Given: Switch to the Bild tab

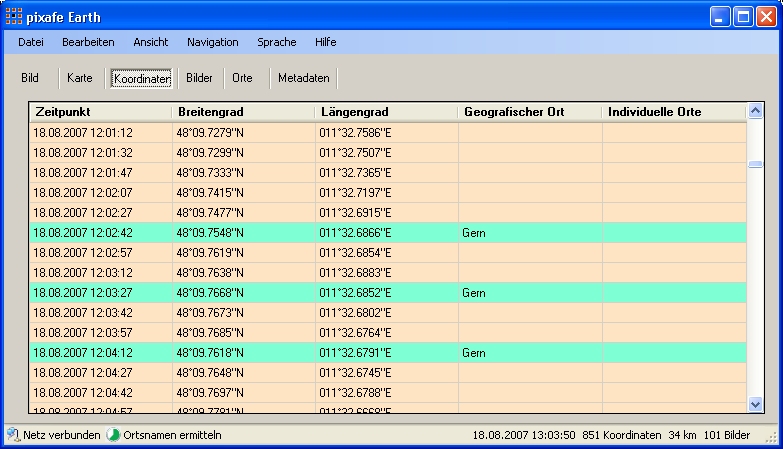Looking at the screenshot, I should [x=30, y=77].
